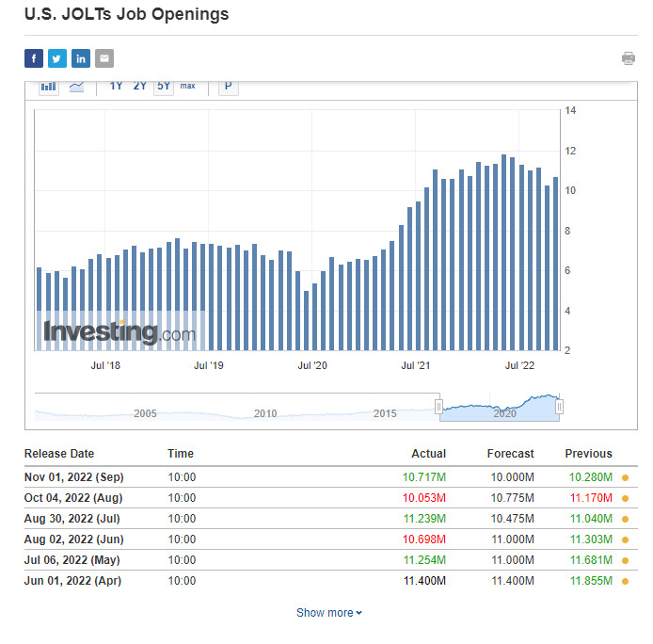Click right handle of range navigator

point(559,406)
